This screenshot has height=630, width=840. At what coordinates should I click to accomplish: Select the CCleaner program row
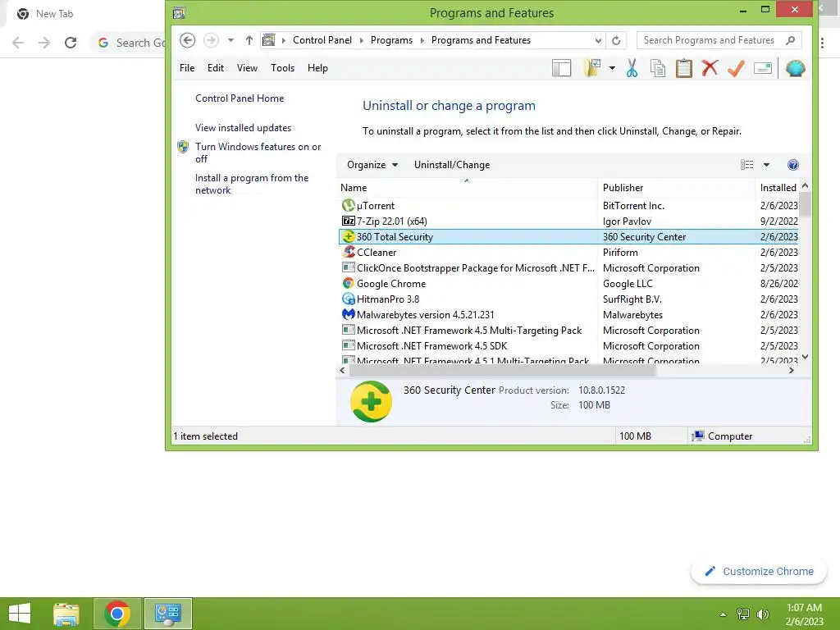tap(568, 253)
